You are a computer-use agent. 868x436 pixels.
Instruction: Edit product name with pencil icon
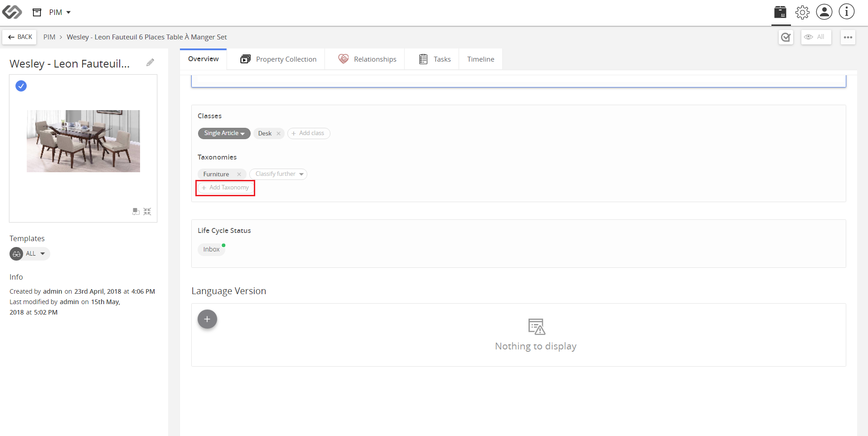tap(150, 63)
